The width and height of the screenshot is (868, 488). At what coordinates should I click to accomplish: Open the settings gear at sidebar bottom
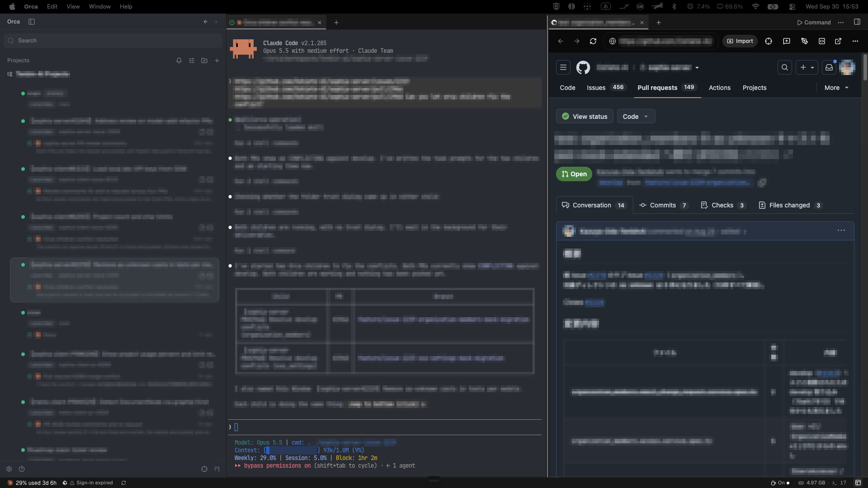point(9,469)
